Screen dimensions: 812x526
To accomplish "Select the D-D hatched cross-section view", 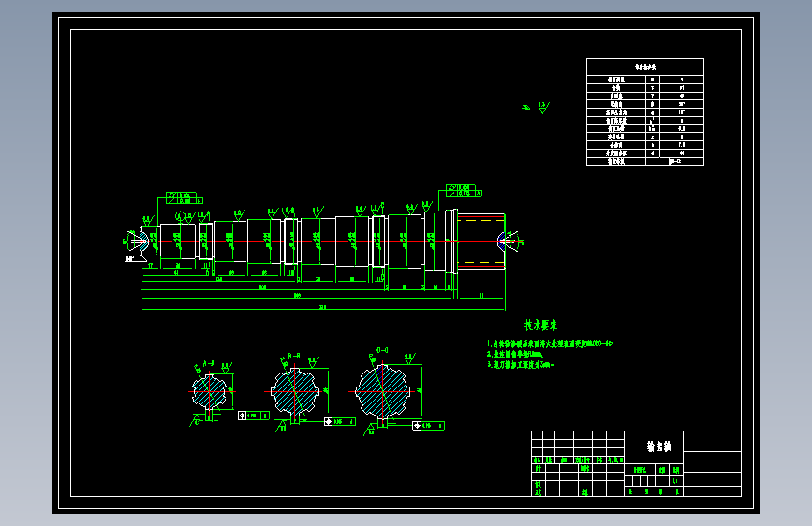I will point(383,391).
